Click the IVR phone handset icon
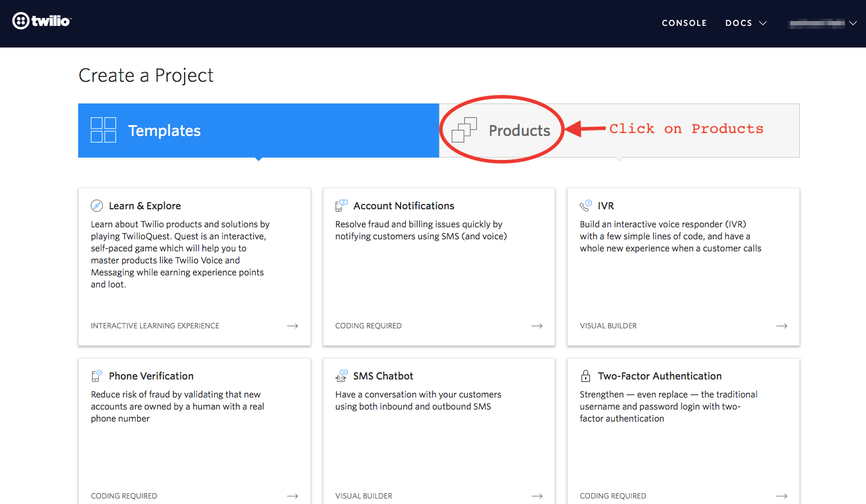866x504 pixels. click(585, 206)
